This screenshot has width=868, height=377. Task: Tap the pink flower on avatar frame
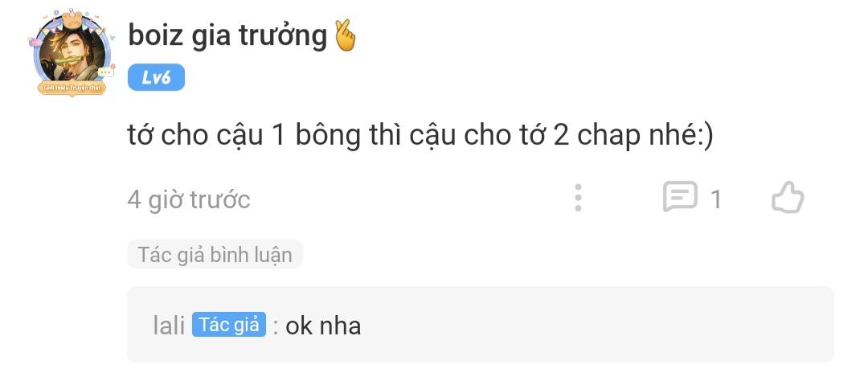(x=35, y=41)
